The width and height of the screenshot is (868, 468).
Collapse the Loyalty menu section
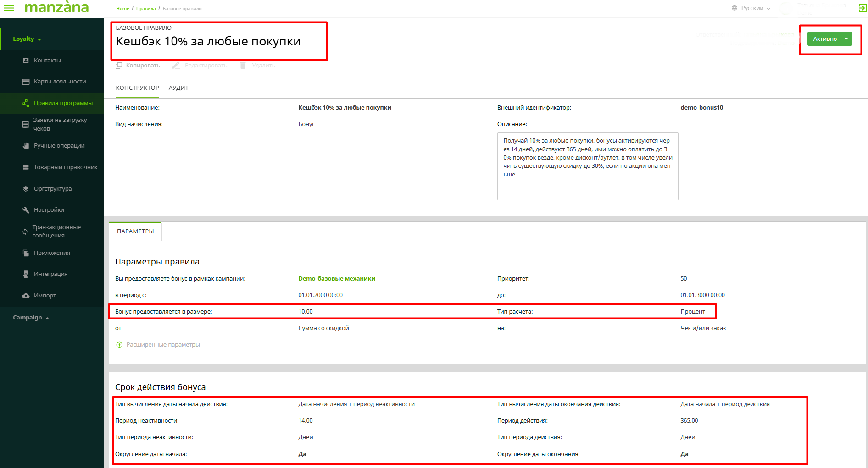click(27, 39)
